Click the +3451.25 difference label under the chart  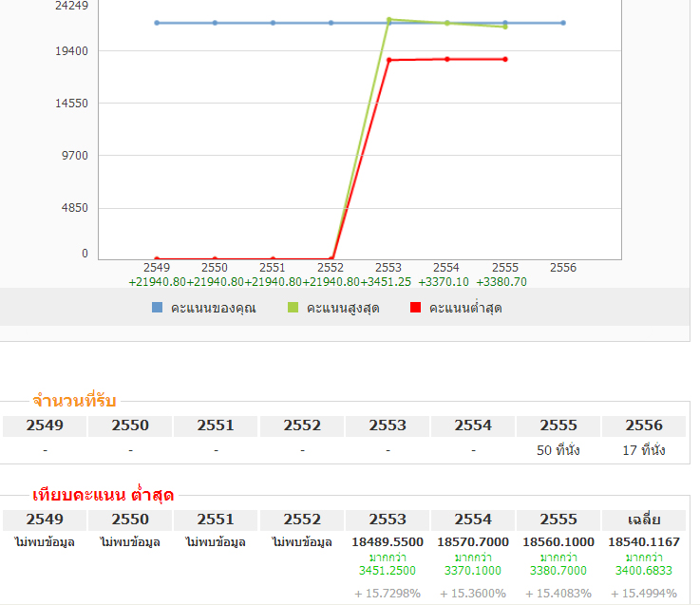pos(387,281)
